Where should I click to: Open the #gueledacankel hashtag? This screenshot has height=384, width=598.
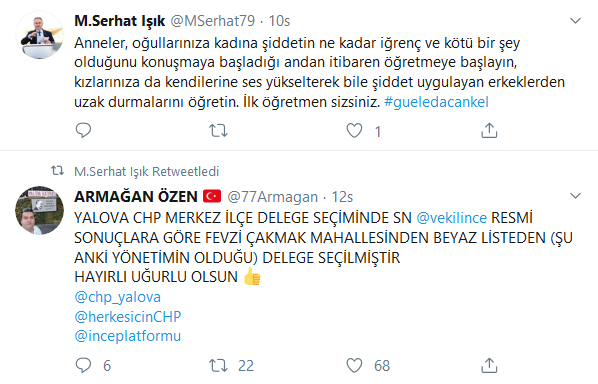[x=436, y=102]
